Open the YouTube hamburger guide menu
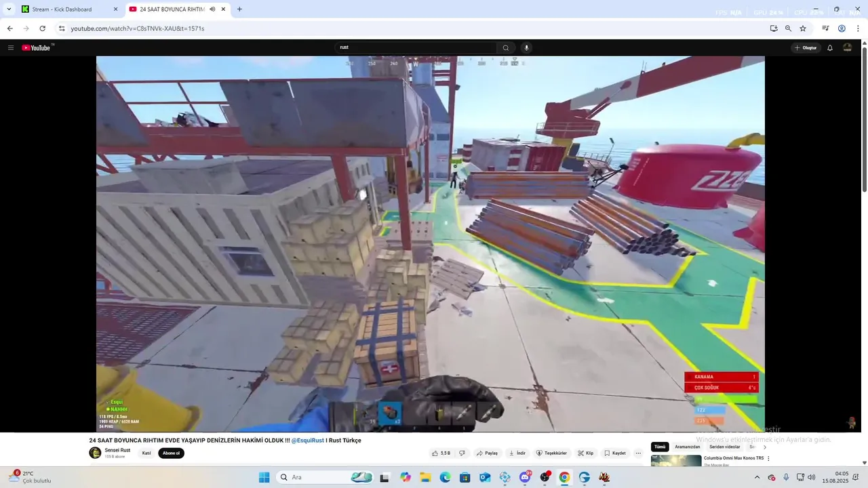The image size is (868, 488). [x=10, y=47]
